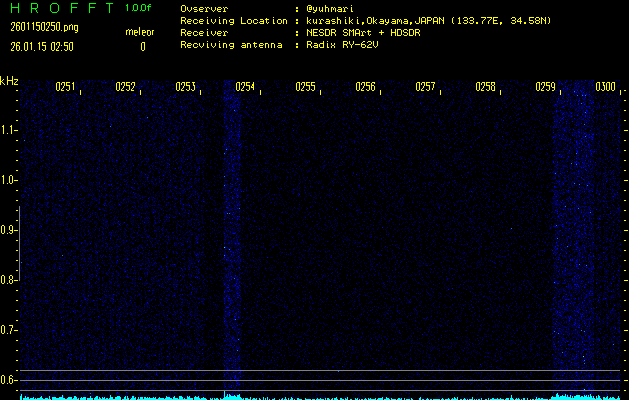Image resolution: width=629 pixels, height=400 pixels.
Task: Click the 1.0 kHz axis label
Action: [x=7, y=180]
